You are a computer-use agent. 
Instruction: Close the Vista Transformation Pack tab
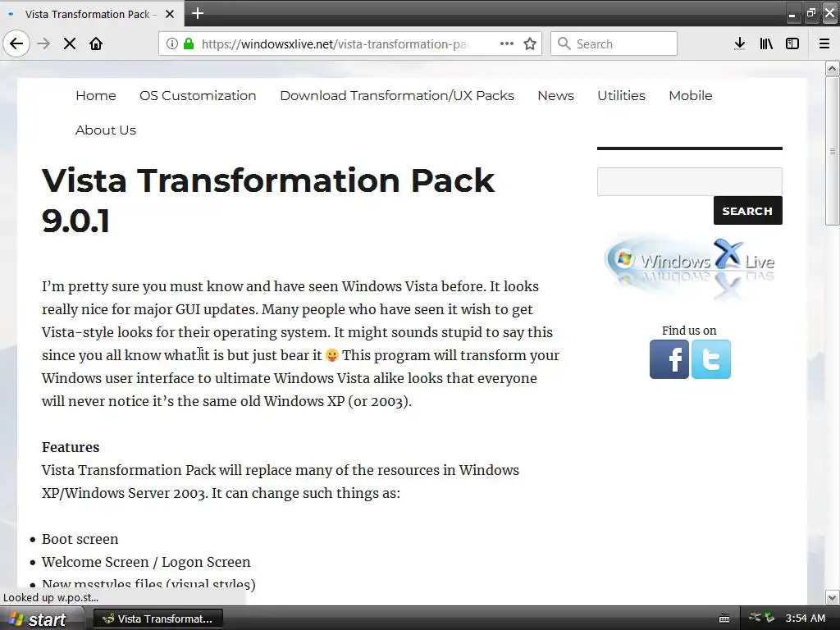click(x=169, y=14)
